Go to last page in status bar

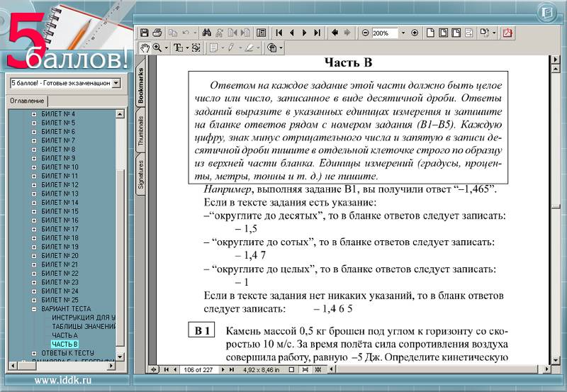pyautogui.click(x=232, y=369)
